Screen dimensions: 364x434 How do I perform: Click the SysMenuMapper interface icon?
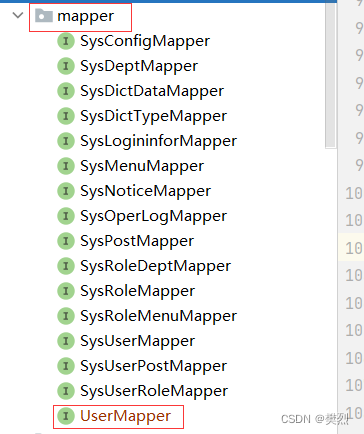click(66, 166)
